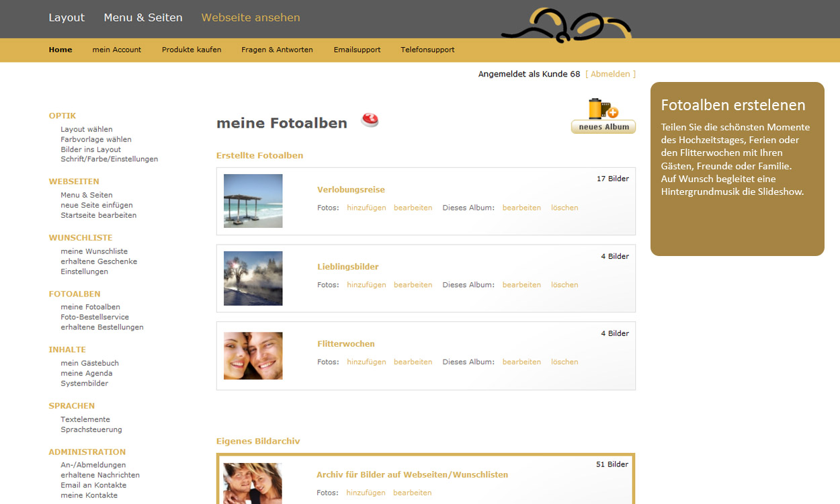Open the Lieblingsbilder album thumbnail
The height and width of the screenshot is (504, 840).
pos(253,278)
